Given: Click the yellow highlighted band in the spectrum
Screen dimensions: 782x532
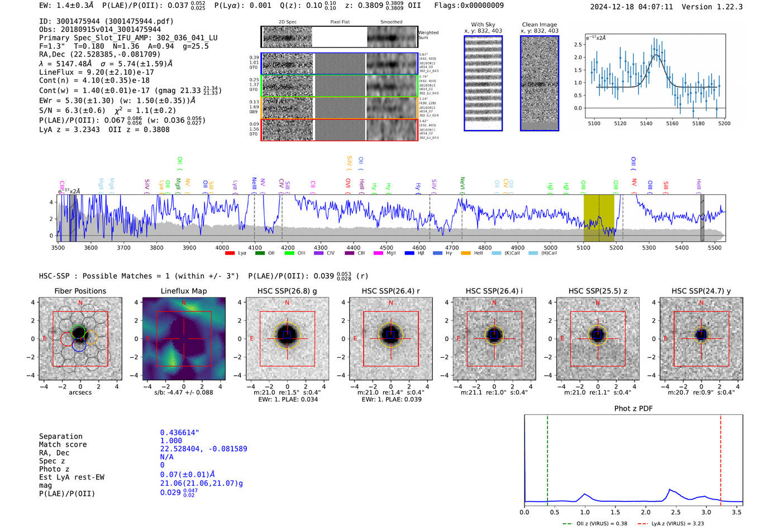Looking at the screenshot, I should (x=598, y=218).
